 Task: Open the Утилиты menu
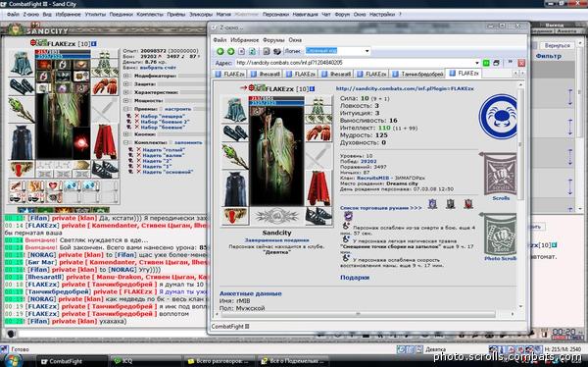click(95, 15)
